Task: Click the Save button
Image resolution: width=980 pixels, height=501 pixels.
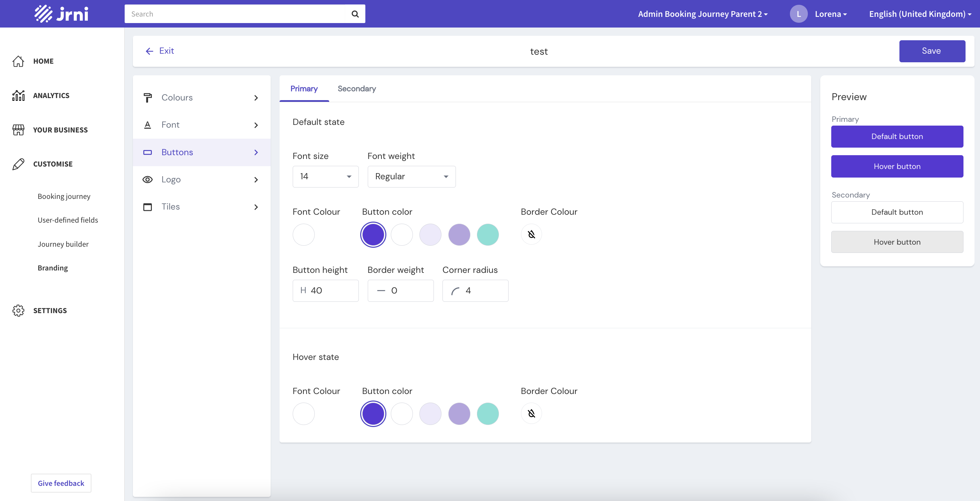Action: 932,51
